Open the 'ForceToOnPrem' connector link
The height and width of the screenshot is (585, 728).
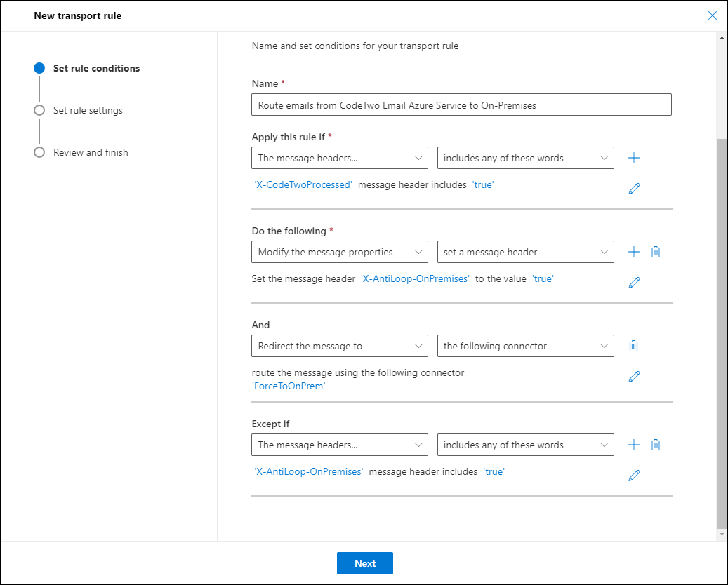(289, 386)
